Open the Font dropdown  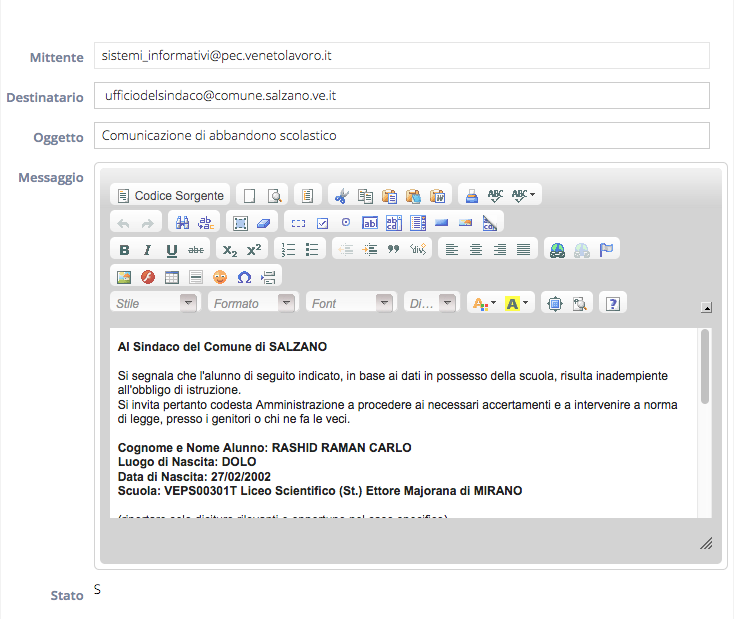point(350,303)
